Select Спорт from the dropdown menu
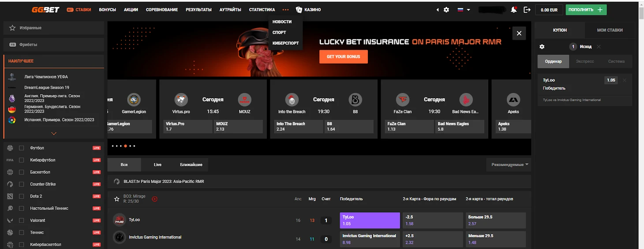The width and height of the screenshot is (644, 249). tap(279, 33)
